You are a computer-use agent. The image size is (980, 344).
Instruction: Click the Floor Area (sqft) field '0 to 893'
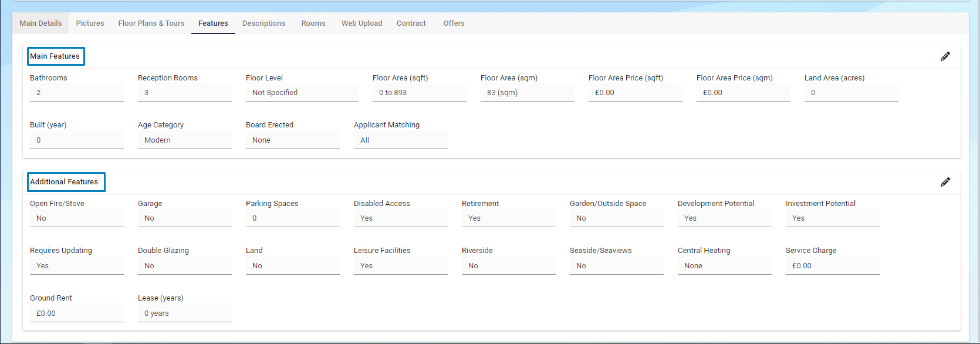420,93
